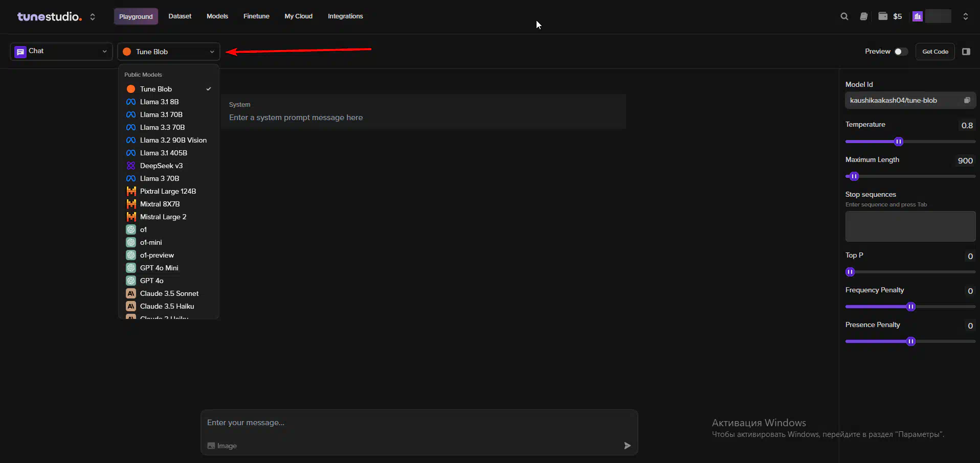Open the Playground tab
980x463 pixels.
pyautogui.click(x=136, y=16)
